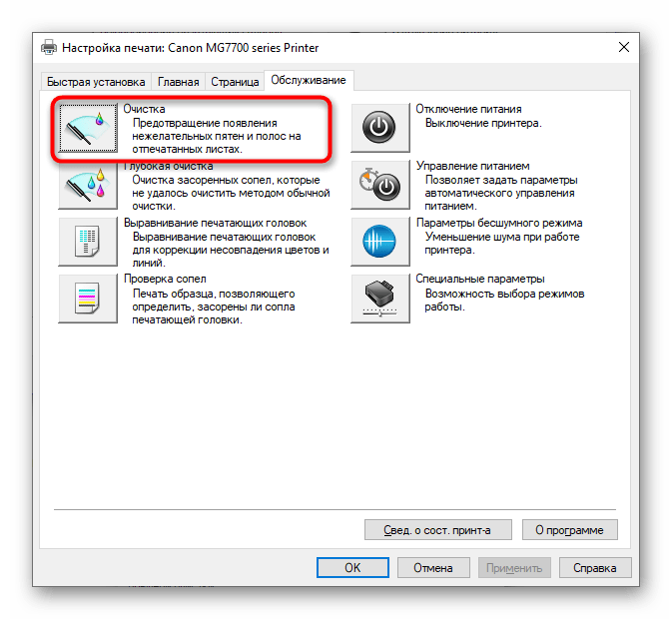672x619 pixels.
Task: Run Проверка сопел nozzle check icon
Action: [x=88, y=299]
